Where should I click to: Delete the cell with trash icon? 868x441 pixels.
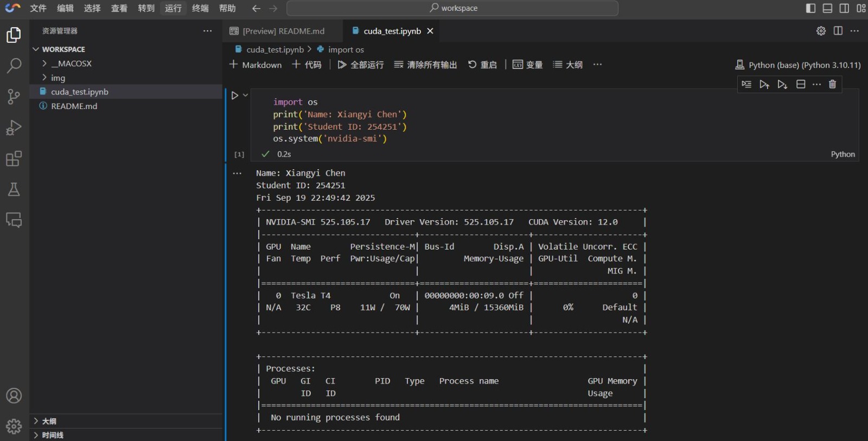coord(832,84)
